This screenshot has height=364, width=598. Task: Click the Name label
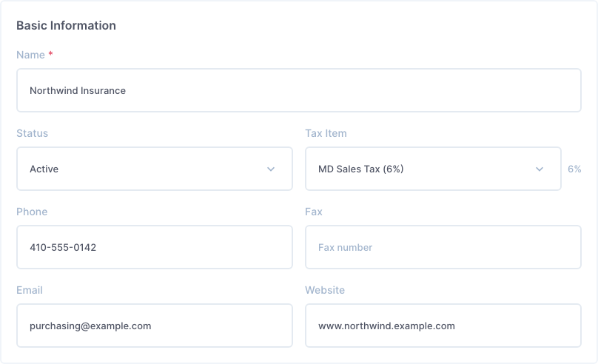pos(30,55)
